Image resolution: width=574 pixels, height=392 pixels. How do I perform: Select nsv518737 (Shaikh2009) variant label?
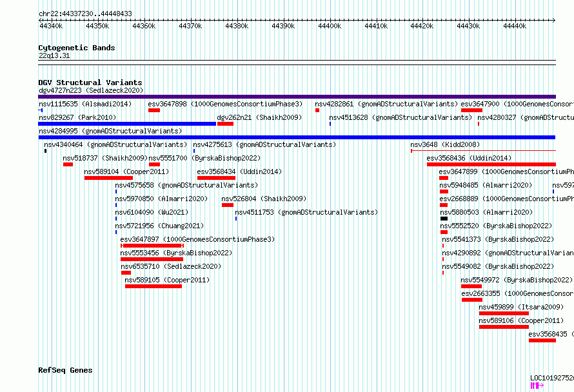coord(105,158)
